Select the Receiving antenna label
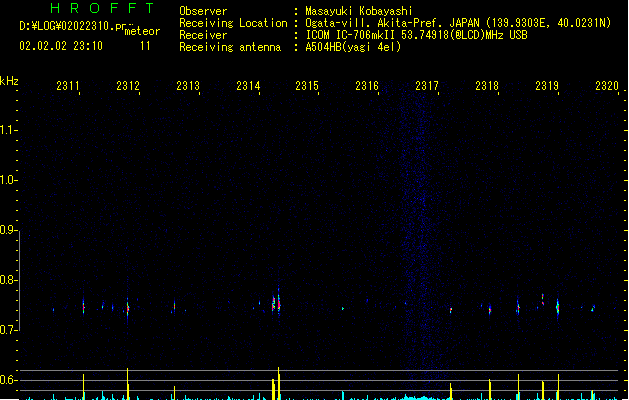 [x=230, y=47]
